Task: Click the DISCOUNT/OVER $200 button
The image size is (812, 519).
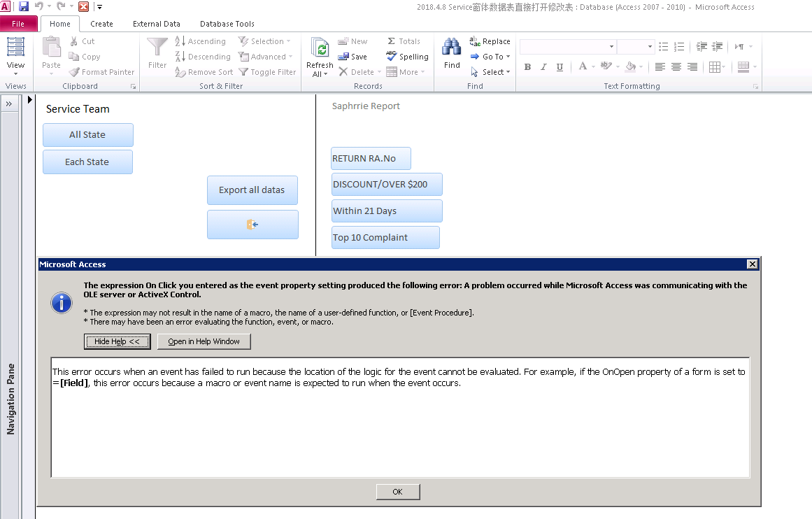Action: pyautogui.click(x=386, y=185)
